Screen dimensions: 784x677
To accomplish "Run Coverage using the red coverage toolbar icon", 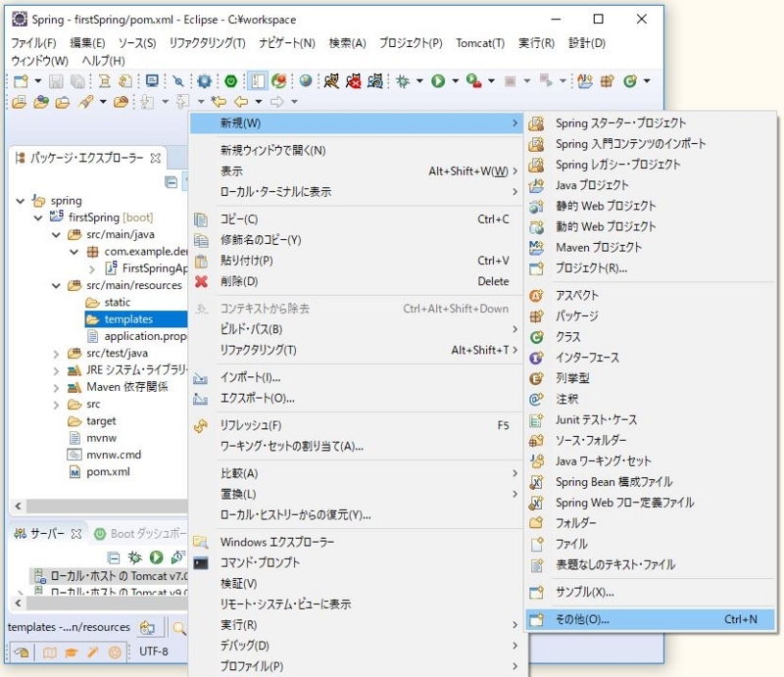I will point(473,80).
